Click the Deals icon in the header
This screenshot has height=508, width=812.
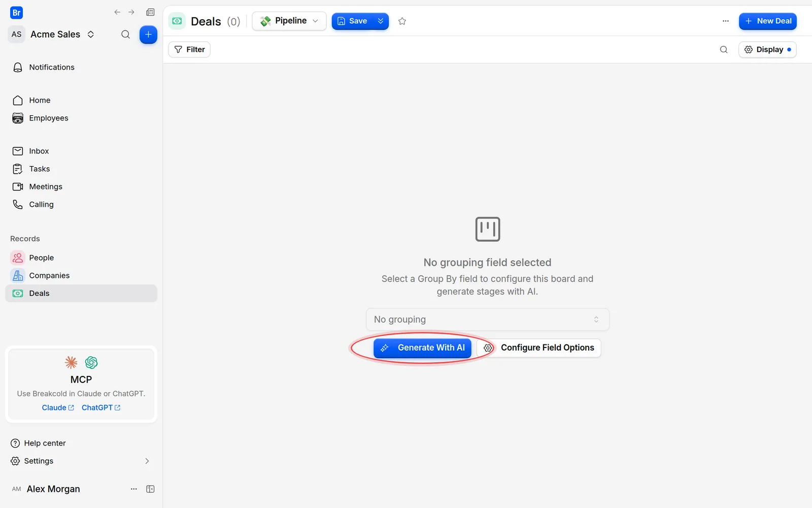[x=177, y=21]
